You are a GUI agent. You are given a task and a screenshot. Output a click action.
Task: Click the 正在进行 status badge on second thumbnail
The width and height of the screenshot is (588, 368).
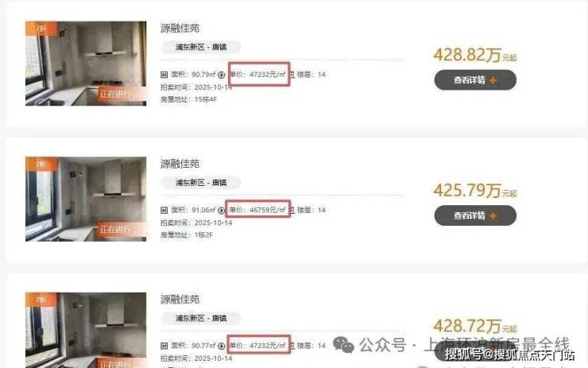pyautogui.click(x=118, y=230)
